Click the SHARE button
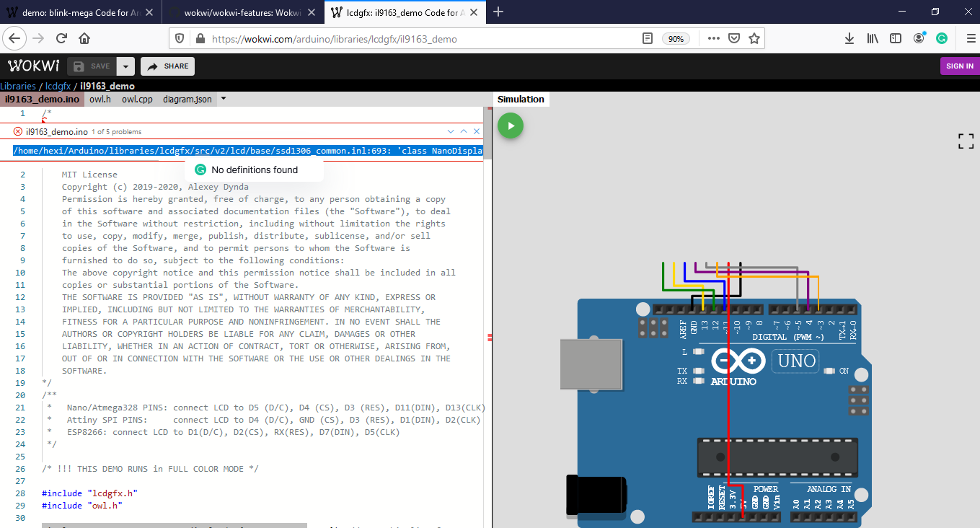This screenshot has height=528, width=980. pyautogui.click(x=167, y=66)
